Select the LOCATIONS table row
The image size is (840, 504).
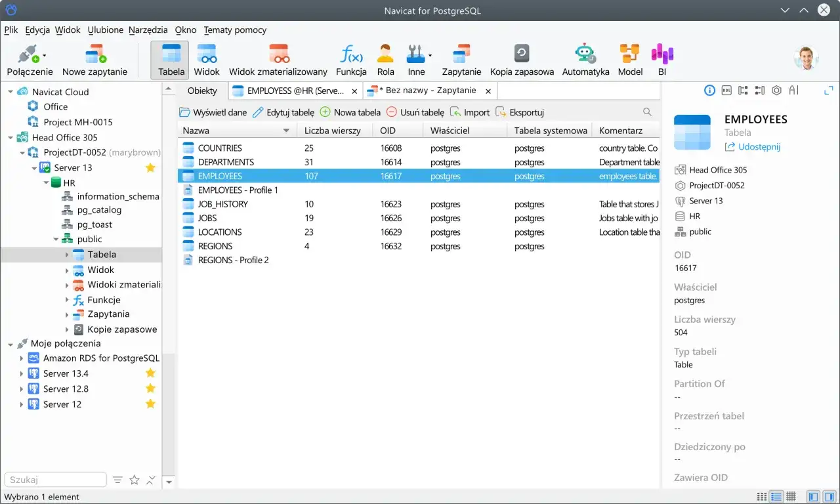(x=419, y=232)
